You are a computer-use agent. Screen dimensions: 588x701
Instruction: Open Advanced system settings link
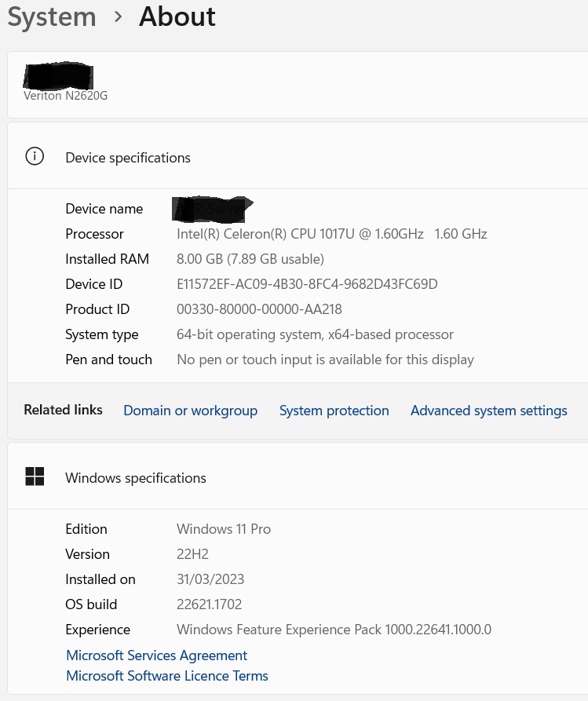489,411
